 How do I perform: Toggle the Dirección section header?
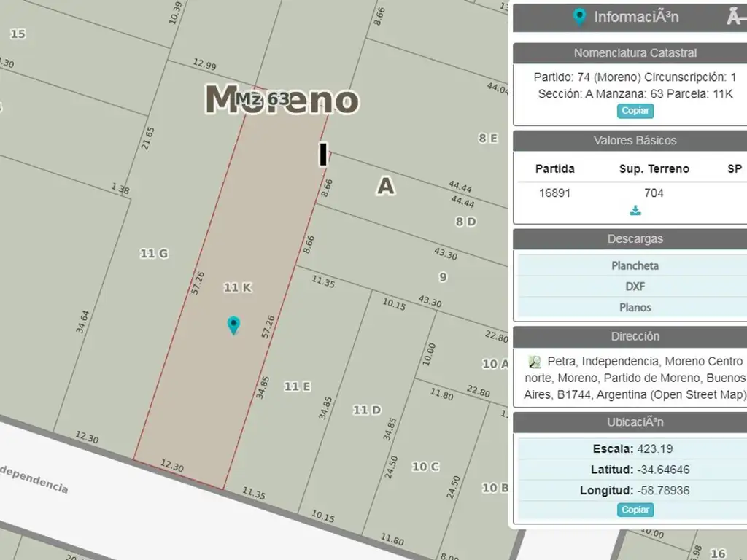[x=635, y=336]
